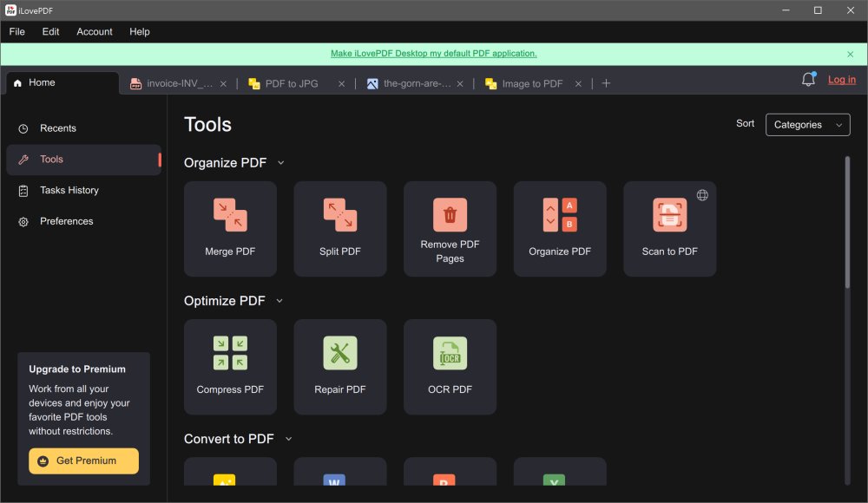Viewport: 868px width, 503px height.
Task: Open the Sort Categories dropdown
Action: tap(807, 125)
